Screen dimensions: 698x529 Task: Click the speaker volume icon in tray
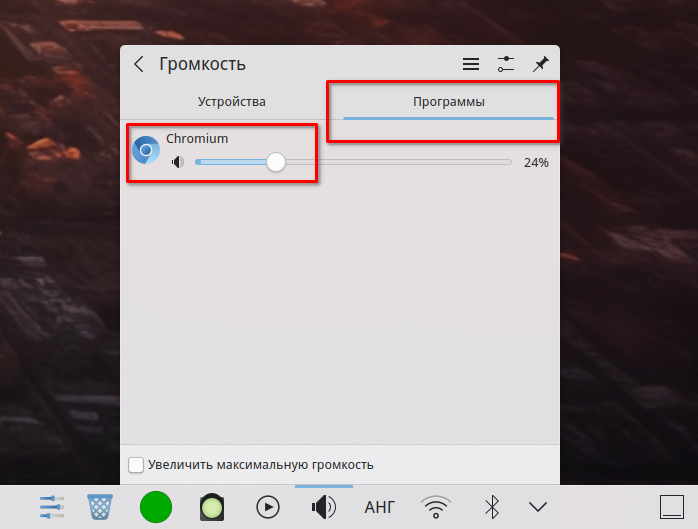pyautogui.click(x=324, y=507)
